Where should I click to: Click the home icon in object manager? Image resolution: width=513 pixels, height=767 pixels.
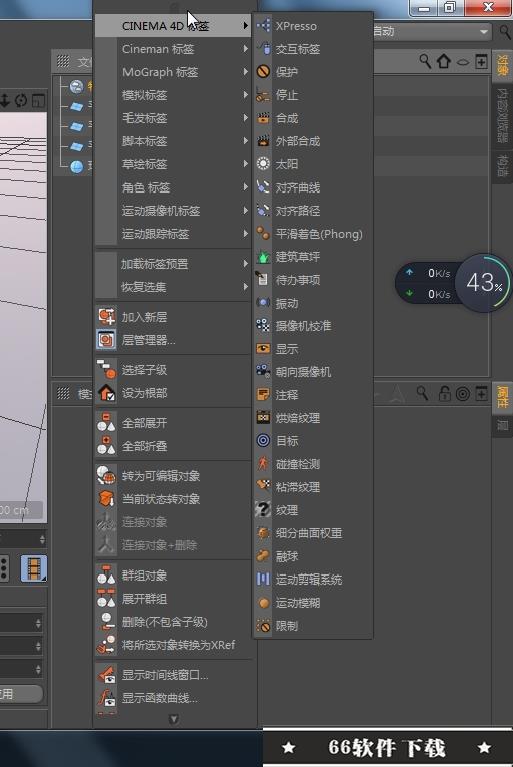[x=444, y=62]
